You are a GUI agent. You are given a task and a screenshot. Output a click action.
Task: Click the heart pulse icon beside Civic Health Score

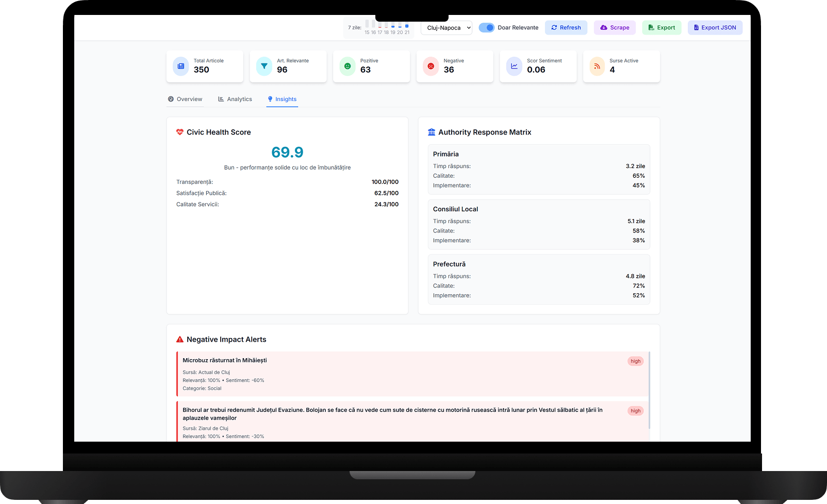[180, 132]
